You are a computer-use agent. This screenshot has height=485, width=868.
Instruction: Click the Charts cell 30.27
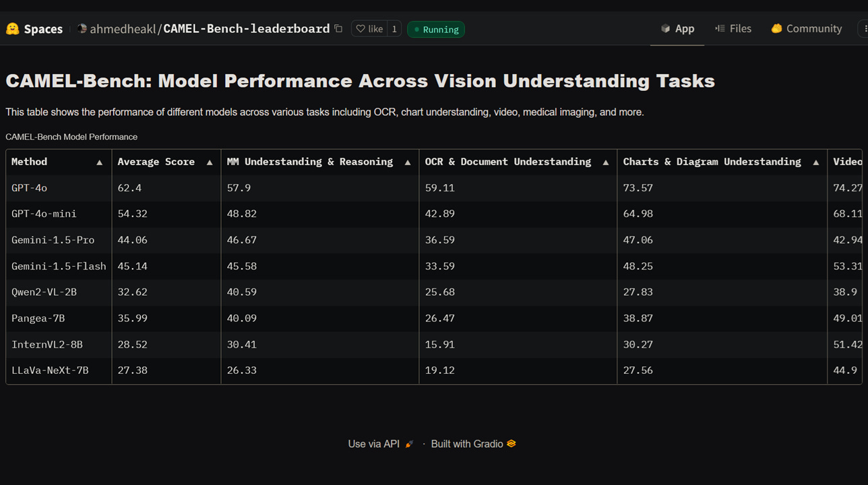(x=722, y=345)
